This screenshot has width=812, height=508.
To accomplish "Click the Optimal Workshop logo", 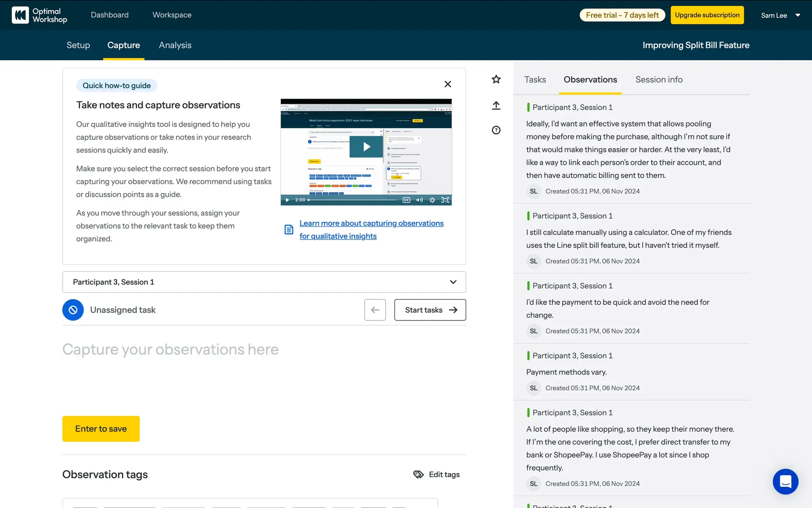I will [40, 15].
